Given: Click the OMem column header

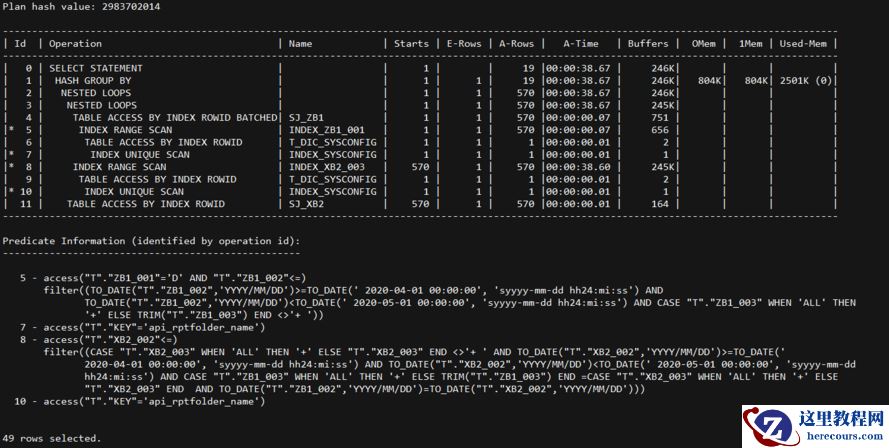Looking at the screenshot, I should [x=704, y=44].
